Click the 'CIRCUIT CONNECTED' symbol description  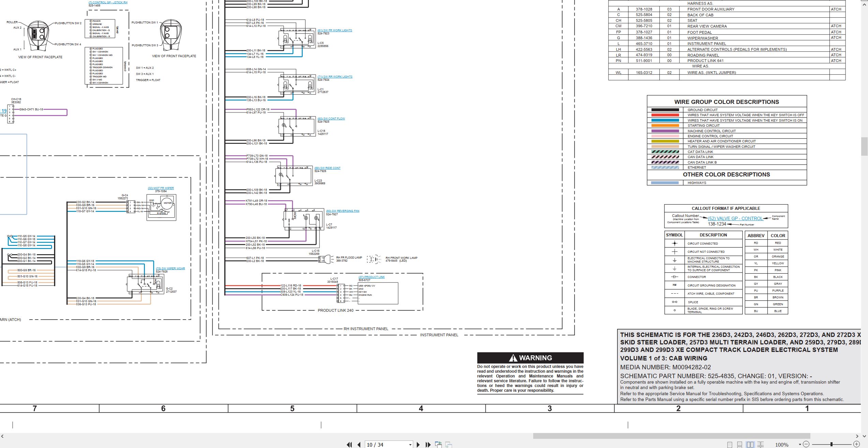[x=702, y=244]
